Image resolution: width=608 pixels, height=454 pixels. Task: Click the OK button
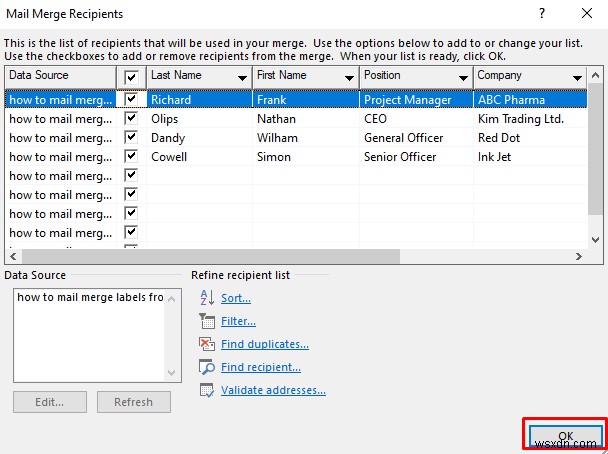coord(565,435)
